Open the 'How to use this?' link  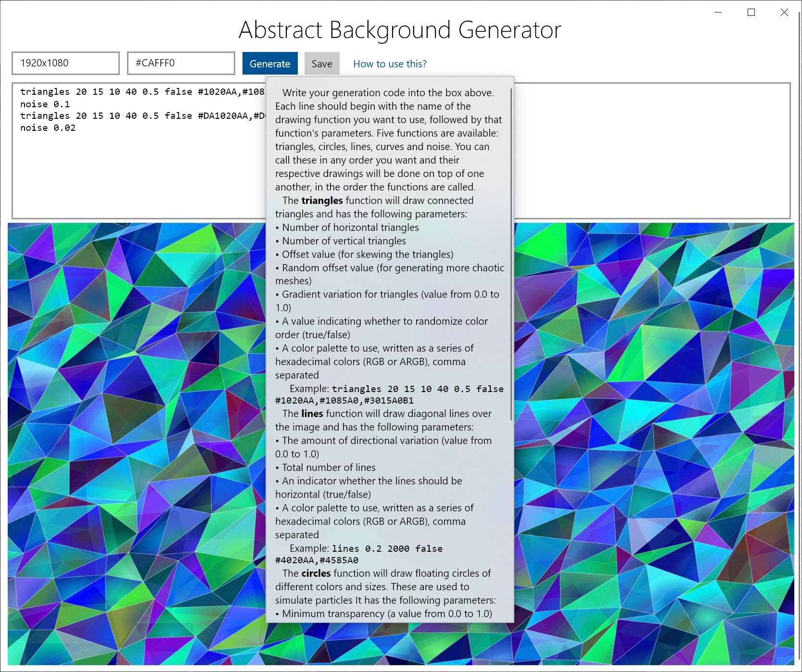390,63
